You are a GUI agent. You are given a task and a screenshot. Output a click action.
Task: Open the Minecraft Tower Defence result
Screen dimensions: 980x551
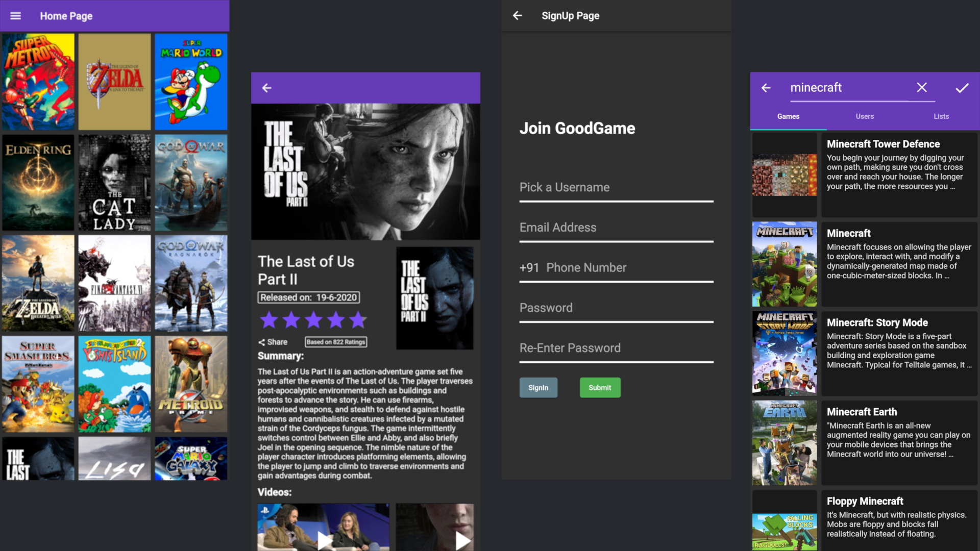click(x=899, y=175)
